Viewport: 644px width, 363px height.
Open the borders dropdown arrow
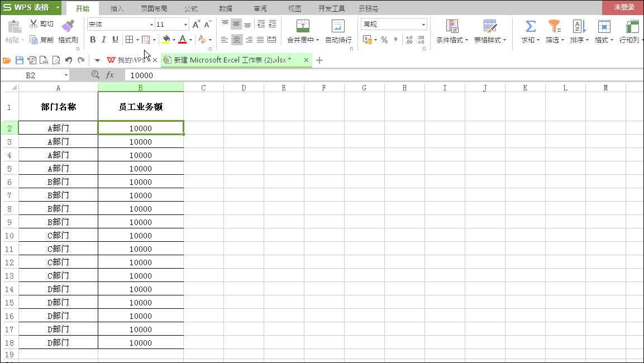[x=137, y=40]
